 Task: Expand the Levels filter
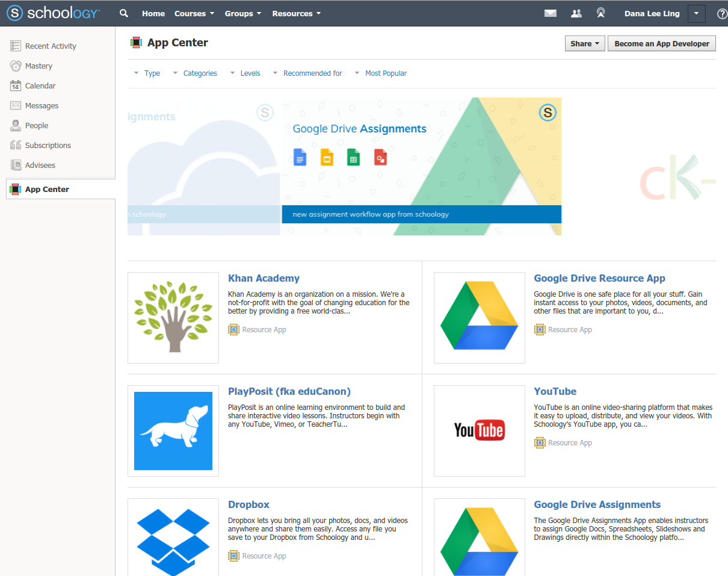(x=245, y=73)
